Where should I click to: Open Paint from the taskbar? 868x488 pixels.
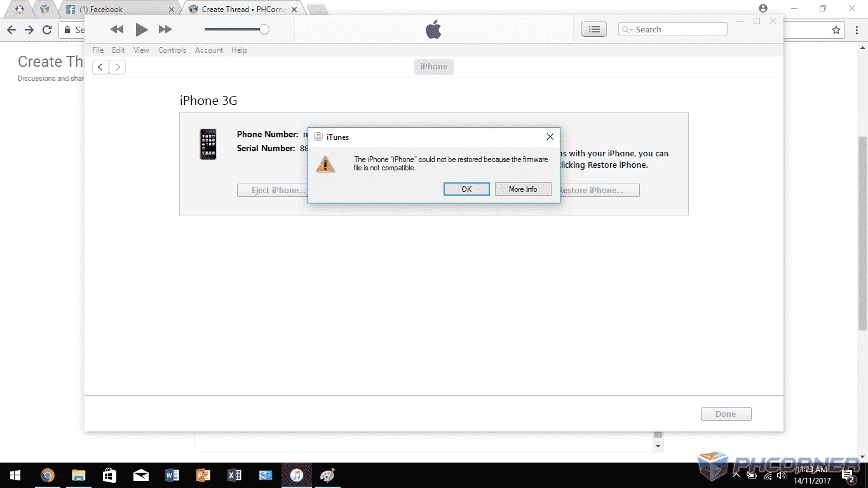[x=327, y=475]
